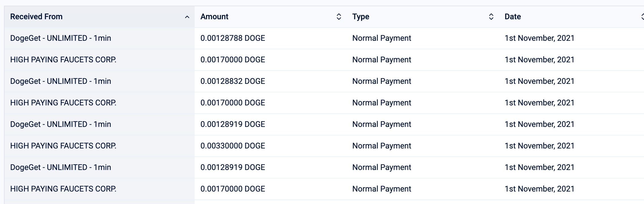The height and width of the screenshot is (204, 644).
Task: Toggle sorting arrows on Type column
Action: tap(491, 17)
